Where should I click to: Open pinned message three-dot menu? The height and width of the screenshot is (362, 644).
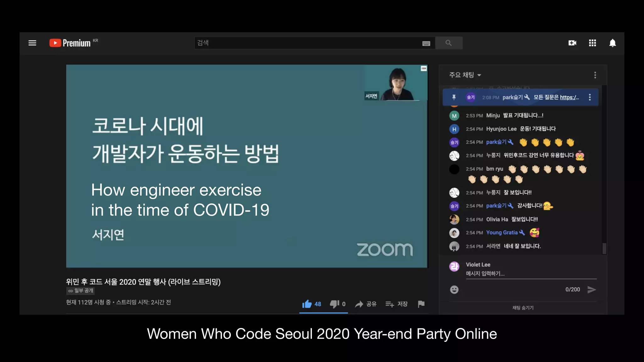(x=590, y=97)
